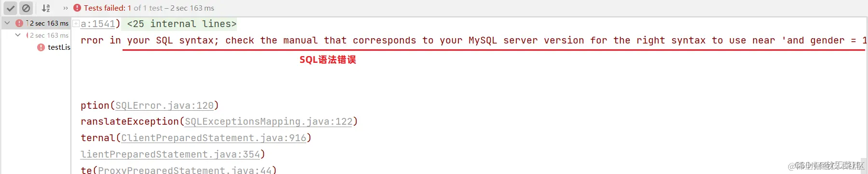
Task: Click the <25 internal lines> folded text
Action: point(182,24)
